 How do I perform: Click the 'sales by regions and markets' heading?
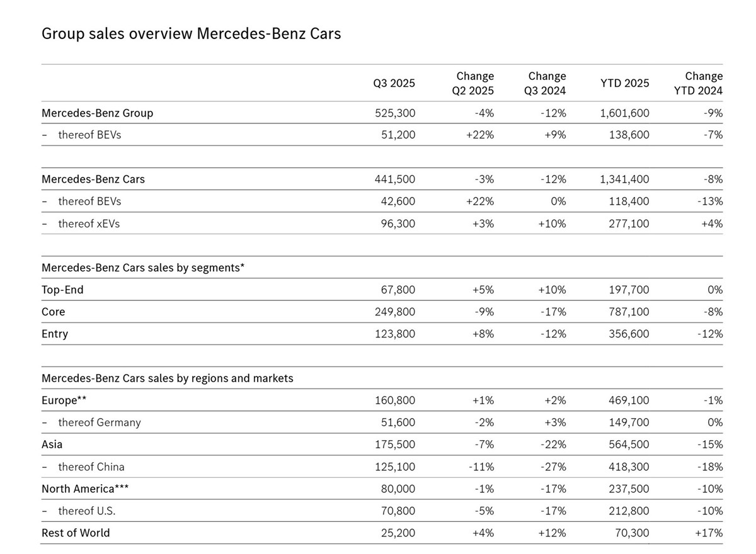(x=167, y=378)
